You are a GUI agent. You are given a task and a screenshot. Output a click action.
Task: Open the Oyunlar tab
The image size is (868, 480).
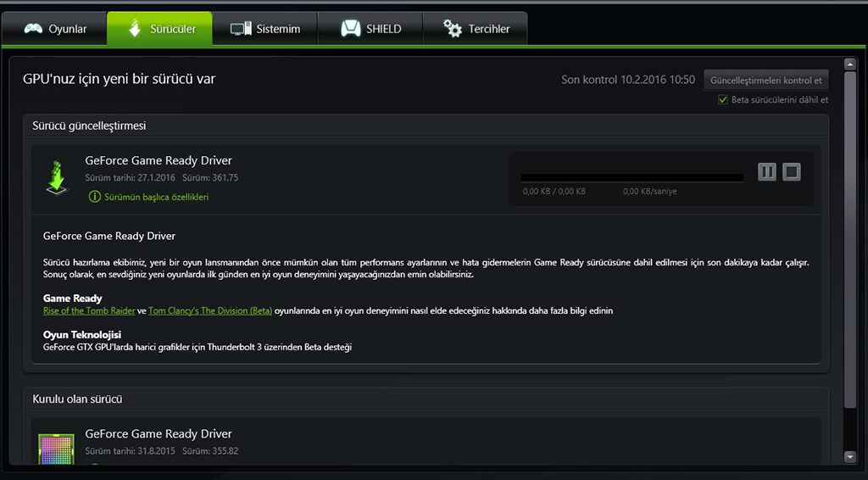coord(54,29)
